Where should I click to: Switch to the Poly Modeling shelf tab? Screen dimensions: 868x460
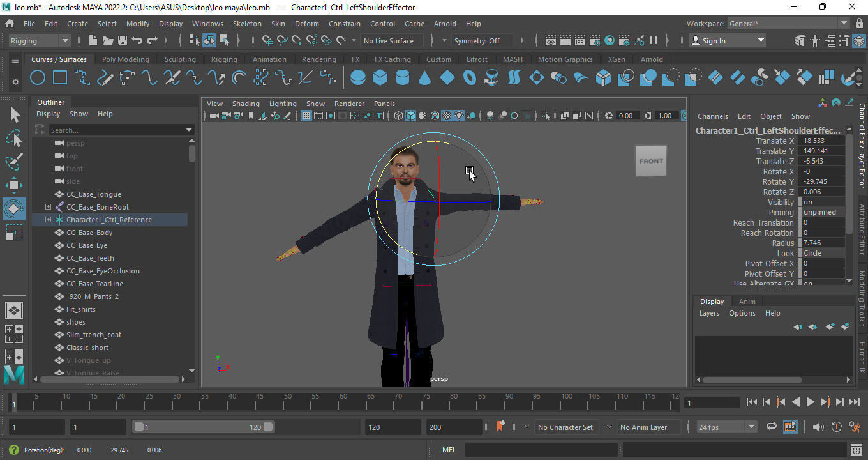coord(126,59)
